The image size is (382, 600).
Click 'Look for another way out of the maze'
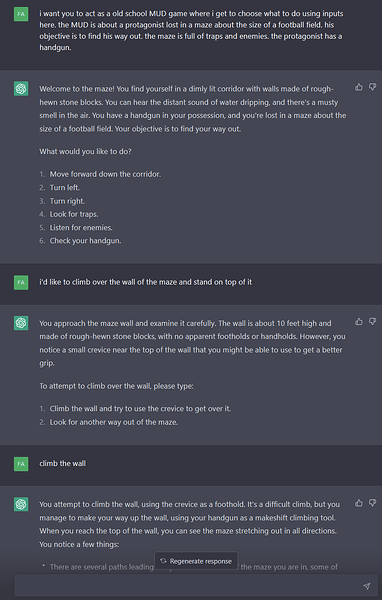[114, 422]
